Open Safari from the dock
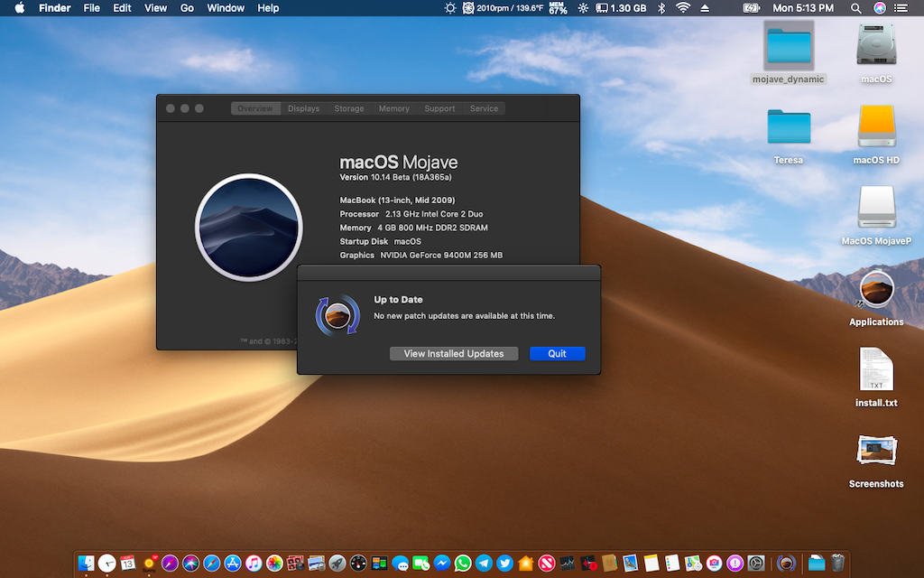Image resolution: width=924 pixels, height=578 pixels. pyautogui.click(x=211, y=564)
